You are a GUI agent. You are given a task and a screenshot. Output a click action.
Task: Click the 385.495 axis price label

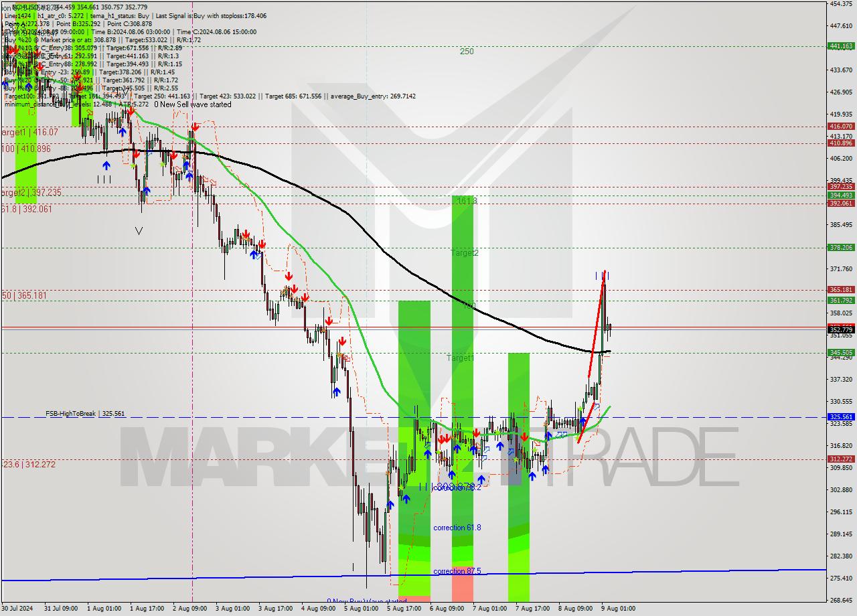pyautogui.click(x=841, y=224)
